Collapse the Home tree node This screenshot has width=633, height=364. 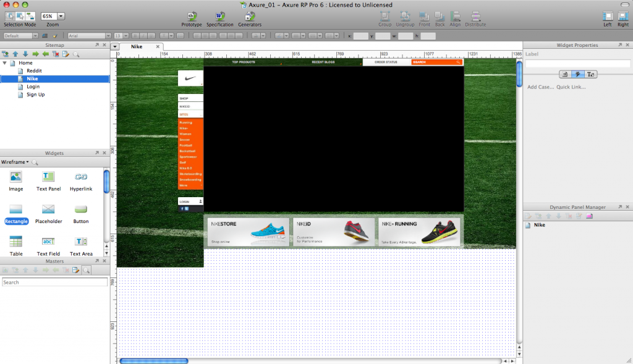[x=5, y=63]
